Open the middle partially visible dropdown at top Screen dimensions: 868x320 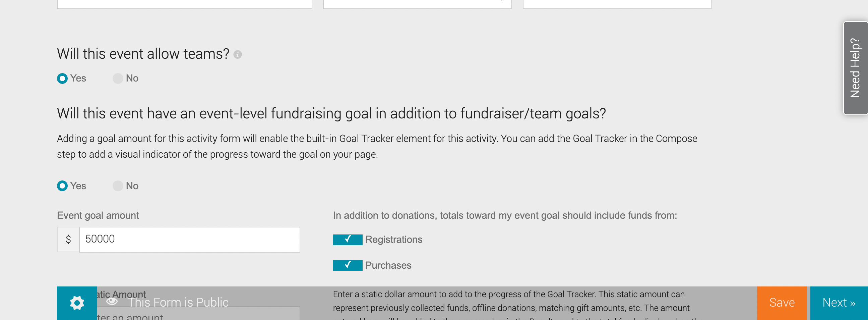coord(417,4)
